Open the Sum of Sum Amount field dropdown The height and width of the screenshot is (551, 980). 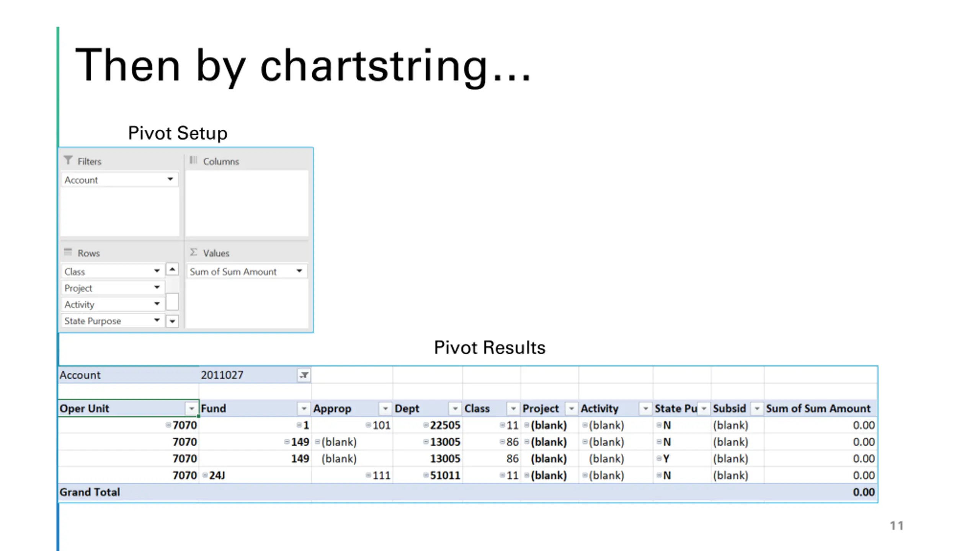pyautogui.click(x=299, y=271)
